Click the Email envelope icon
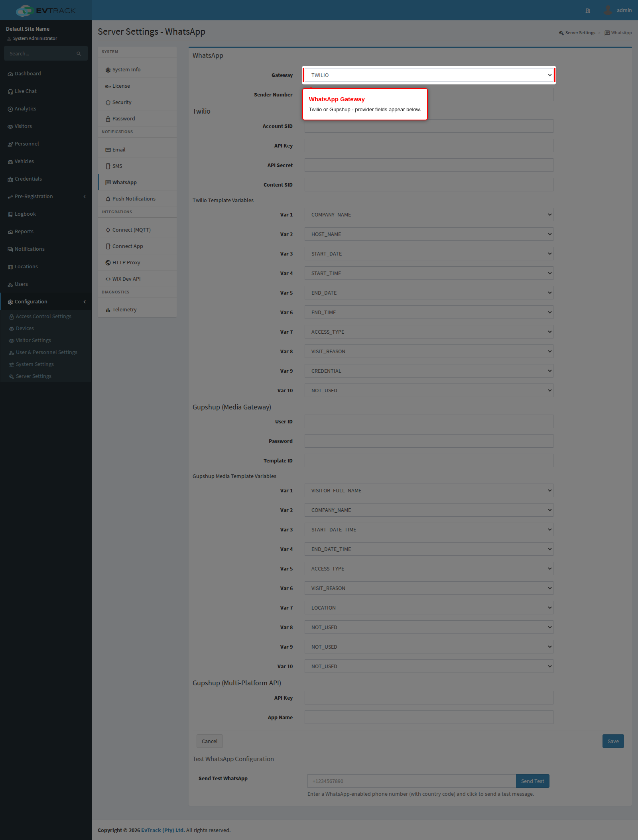 coord(108,150)
